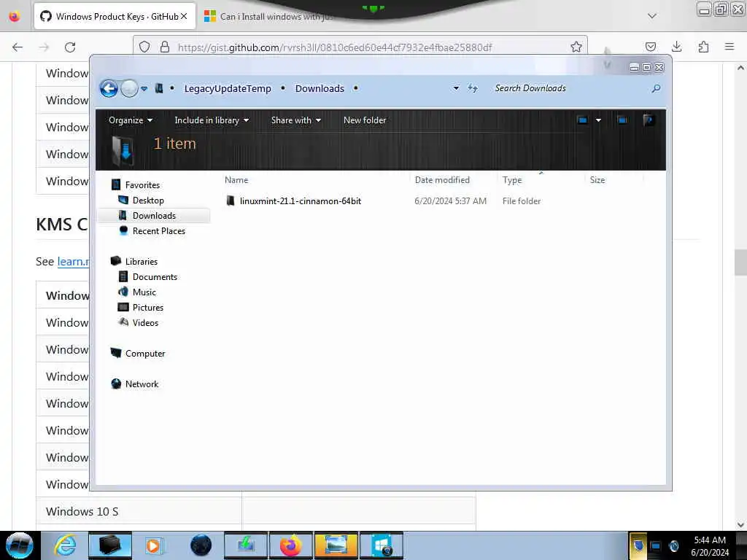Click the gist.github.com URL bar
Screen dimensions: 747x560
pos(333,47)
